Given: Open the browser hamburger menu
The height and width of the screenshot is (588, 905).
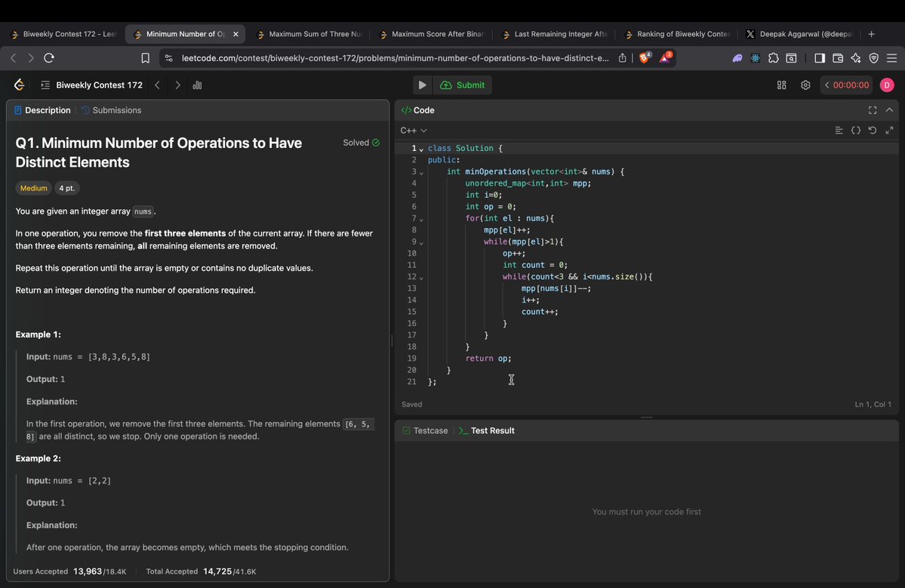Looking at the screenshot, I should [891, 57].
